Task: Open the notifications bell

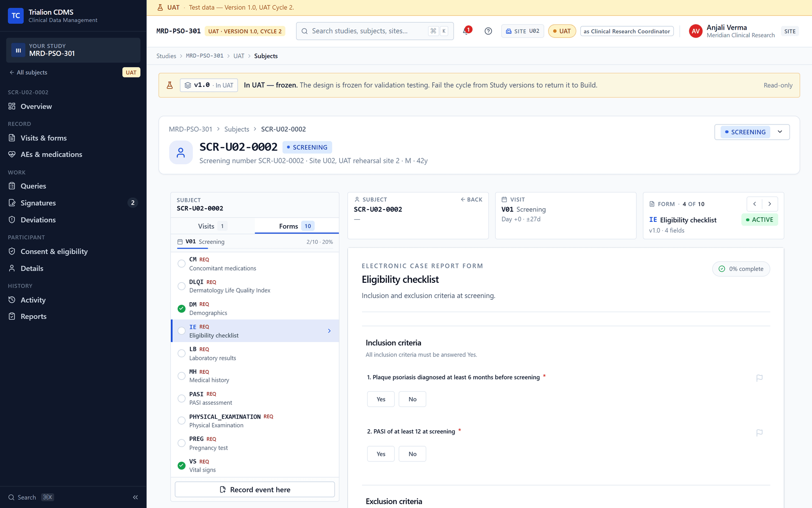Action: pyautogui.click(x=466, y=31)
